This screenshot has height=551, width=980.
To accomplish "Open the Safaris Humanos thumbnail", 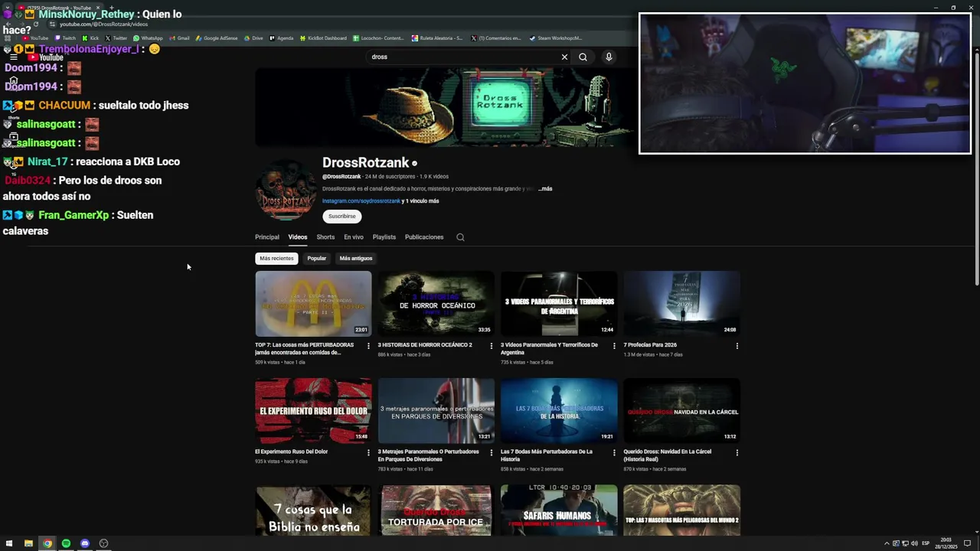I will 559,510.
